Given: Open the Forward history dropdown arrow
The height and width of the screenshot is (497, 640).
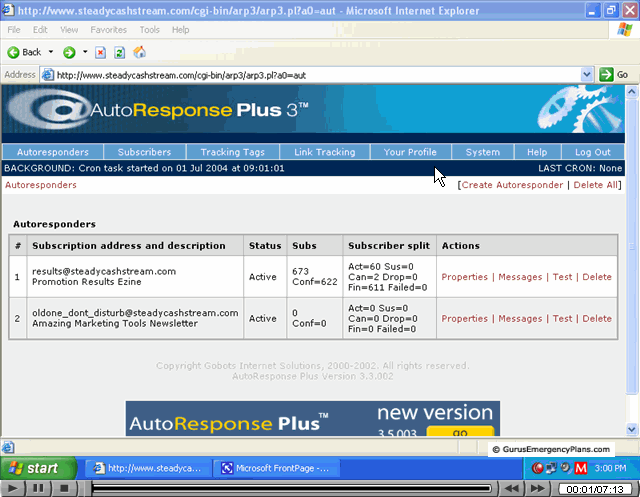Looking at the screenshot, I should pyautogui.click(x=85, y=52).
